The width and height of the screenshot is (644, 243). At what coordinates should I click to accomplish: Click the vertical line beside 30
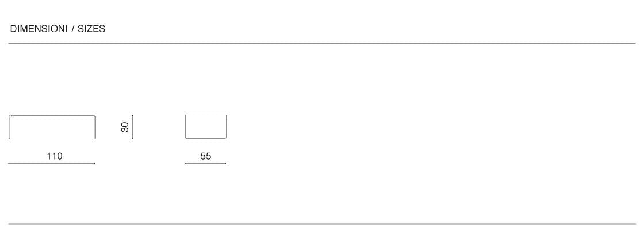(x=132, y=127)
